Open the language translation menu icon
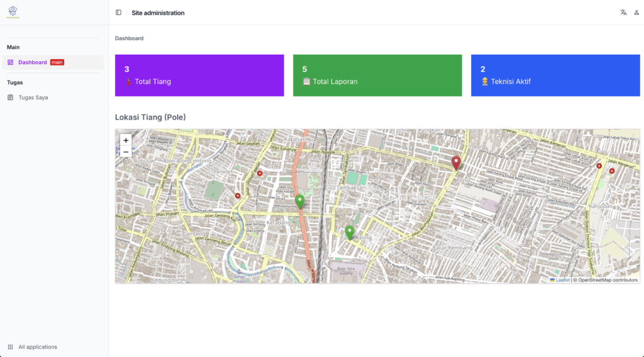The height and width of the screenshot is (357, 644). pyautogui.click(x=623, y=13)
